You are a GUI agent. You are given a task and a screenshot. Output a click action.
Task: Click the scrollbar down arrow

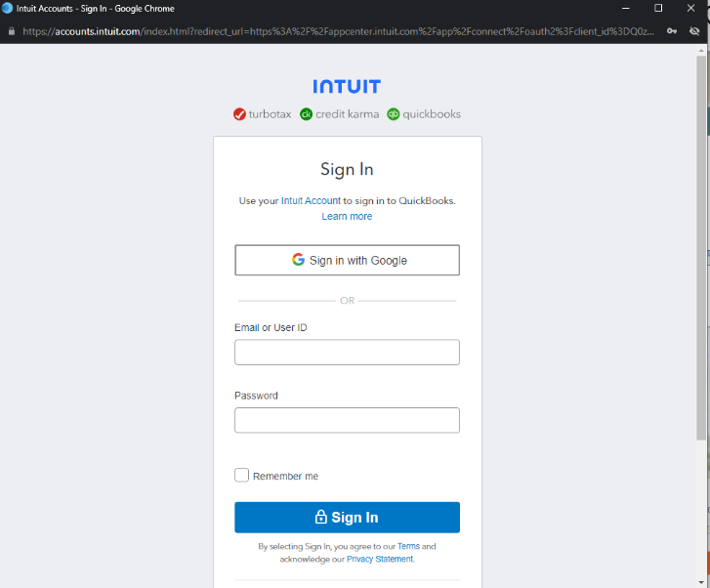click(701, 582)
